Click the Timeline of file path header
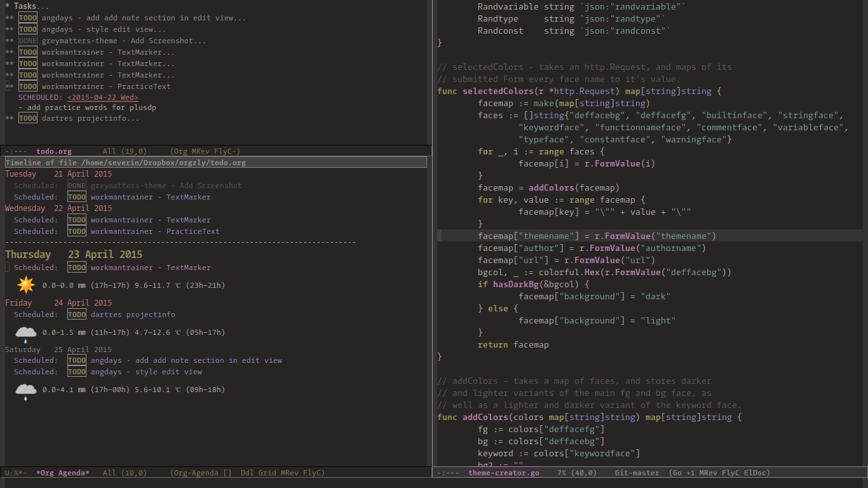Viewport: 868px width, 488px height. coord(216,163)
